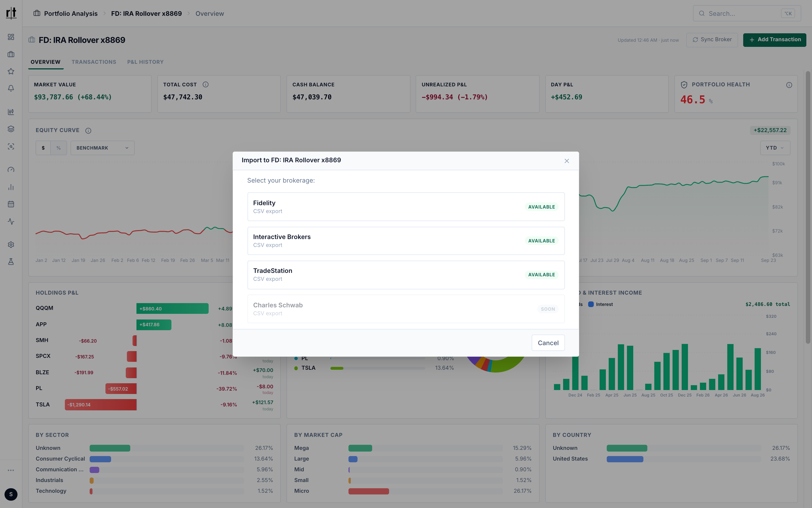
Task: Select TradeStation brokerage option
Action: 406,275
